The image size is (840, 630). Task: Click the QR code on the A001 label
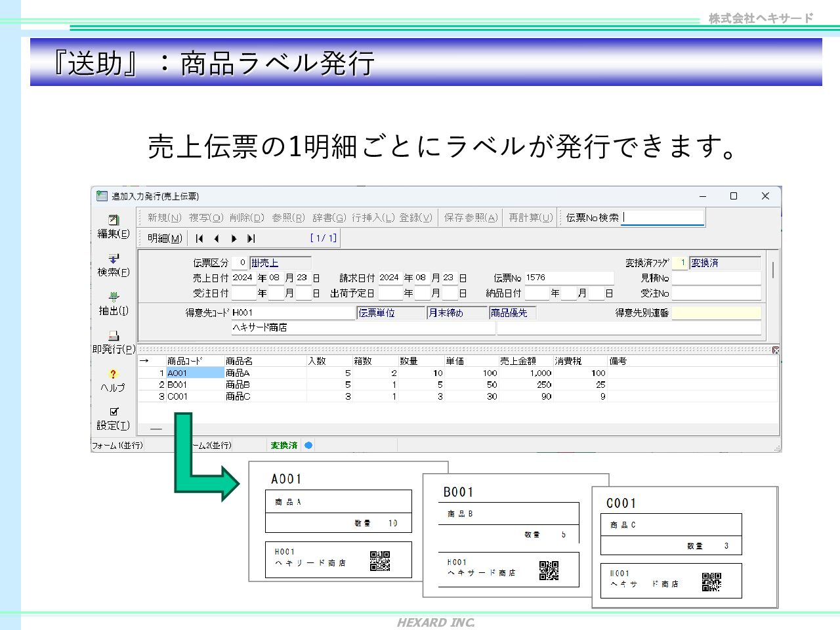380,561
